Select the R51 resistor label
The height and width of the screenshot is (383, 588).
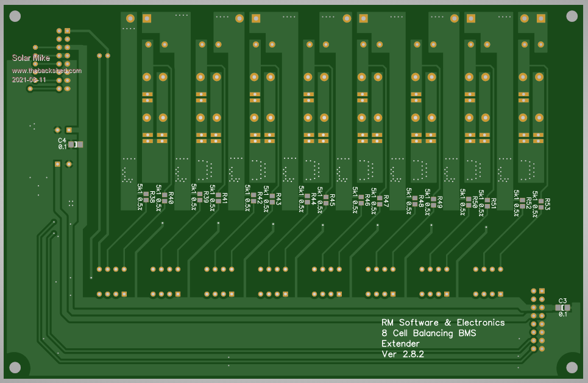coord(494,203)
